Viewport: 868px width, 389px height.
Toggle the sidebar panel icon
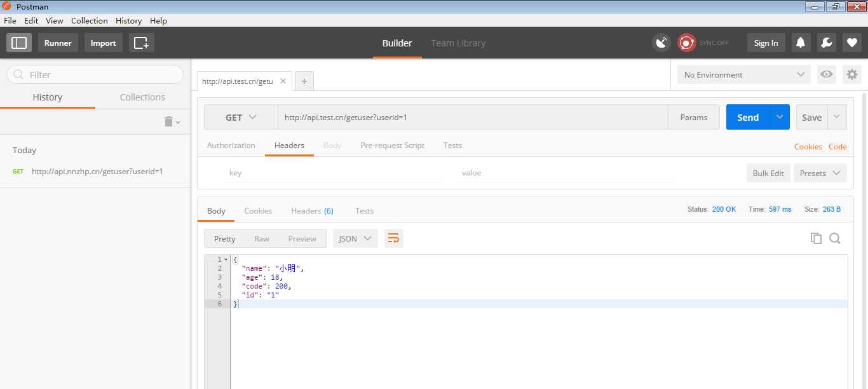19,43
